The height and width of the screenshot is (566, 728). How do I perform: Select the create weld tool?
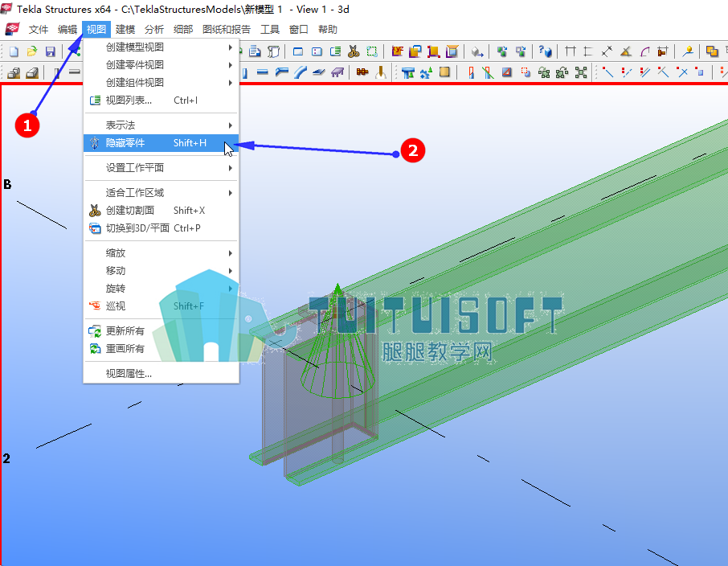coord(381,72)
